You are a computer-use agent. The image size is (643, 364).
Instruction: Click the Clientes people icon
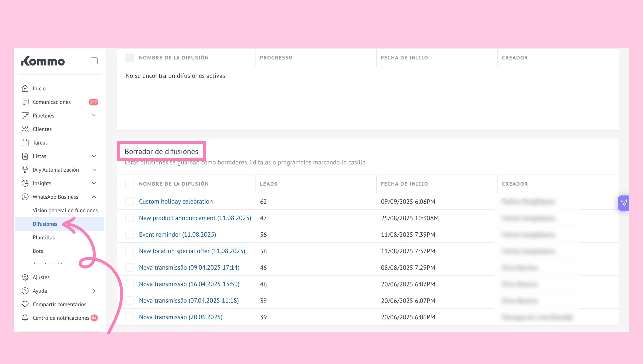point(25,129)
